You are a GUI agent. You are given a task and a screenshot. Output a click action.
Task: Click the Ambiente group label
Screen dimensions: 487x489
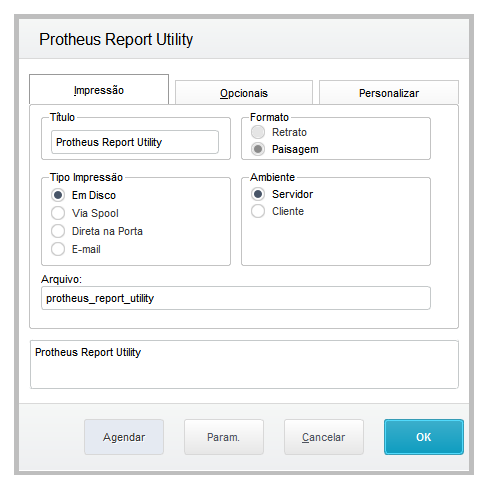[x=272, y=177]
